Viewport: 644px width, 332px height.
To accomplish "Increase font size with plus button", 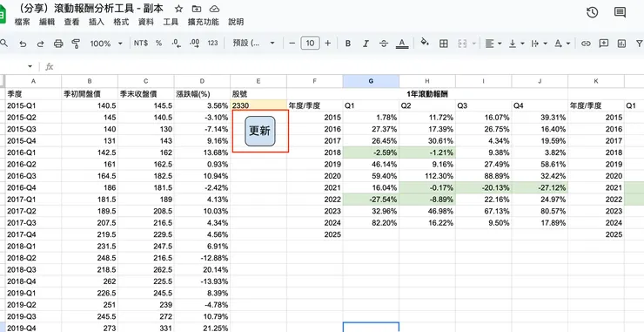I will pos(328,44).
